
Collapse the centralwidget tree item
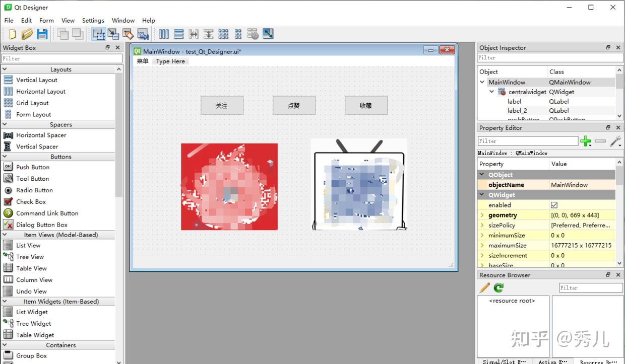[x=491, y=92]
